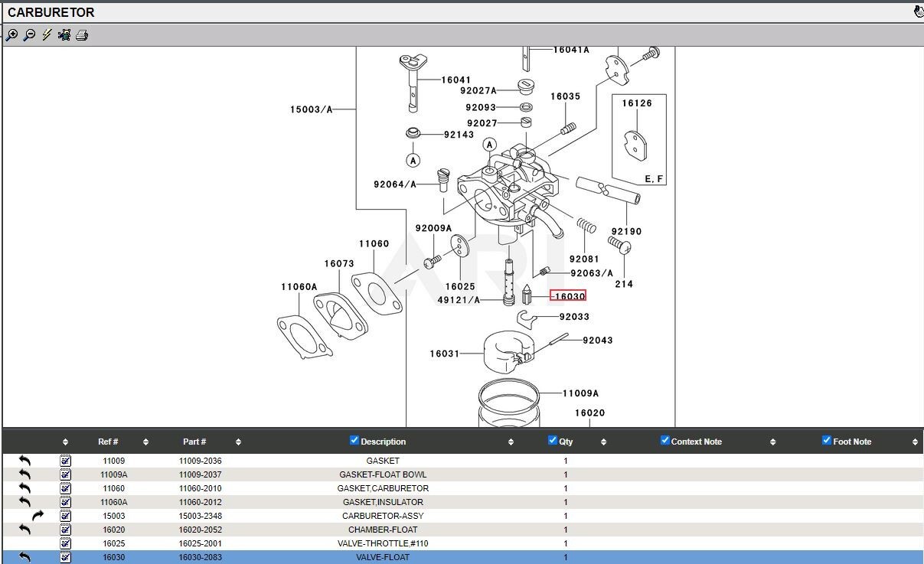Click the lightning bolt toolbar icon
The height and width of the screenshot is (564, 924).
pos(47,35)
